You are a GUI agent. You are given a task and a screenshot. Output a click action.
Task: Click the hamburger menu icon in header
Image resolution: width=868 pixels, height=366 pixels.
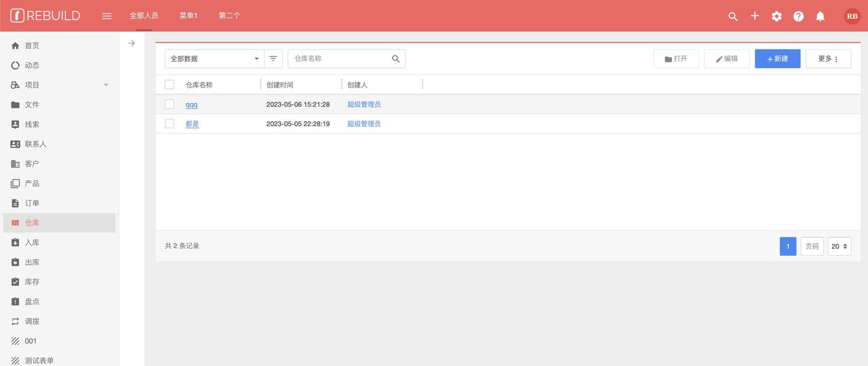coord(106,16)
